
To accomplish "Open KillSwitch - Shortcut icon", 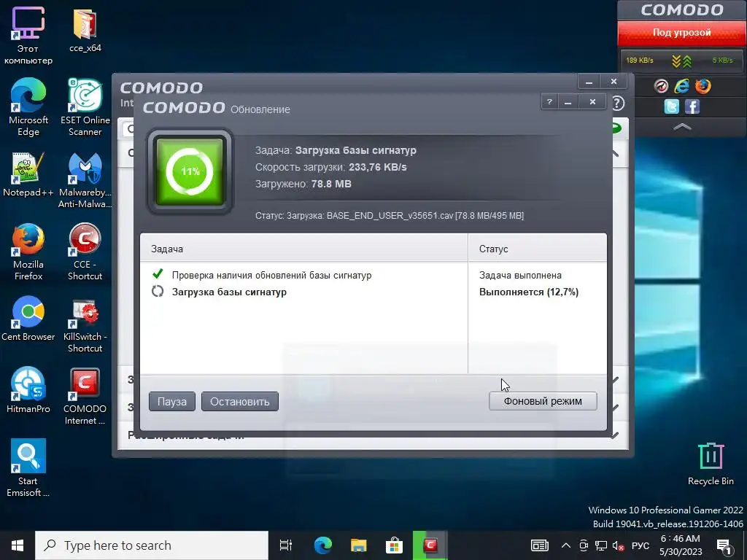I will pos(85,326).
